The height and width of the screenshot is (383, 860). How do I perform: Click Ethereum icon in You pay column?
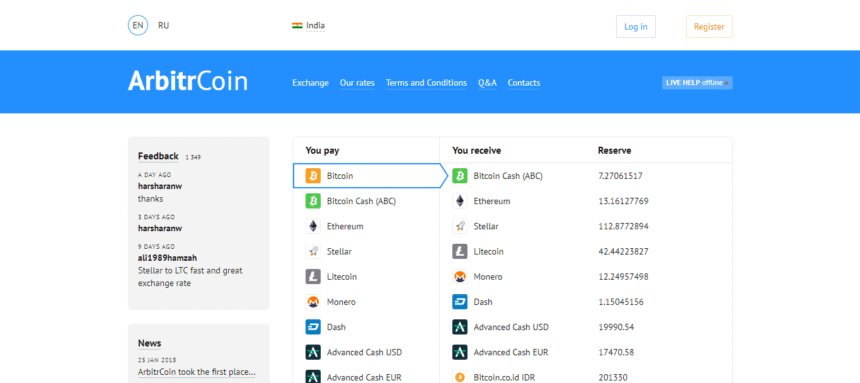pyautogui.click(x=313, y=227)
